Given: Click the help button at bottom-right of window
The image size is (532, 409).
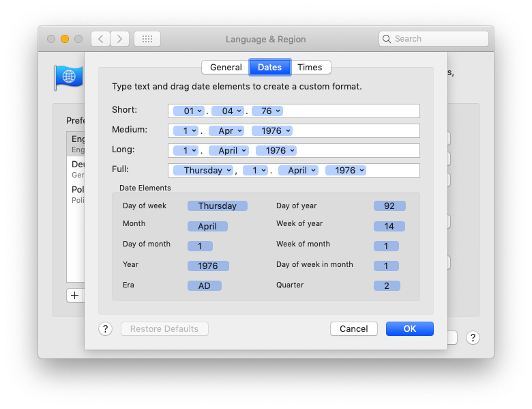Looking at the screenshot, I should (473, 338).
